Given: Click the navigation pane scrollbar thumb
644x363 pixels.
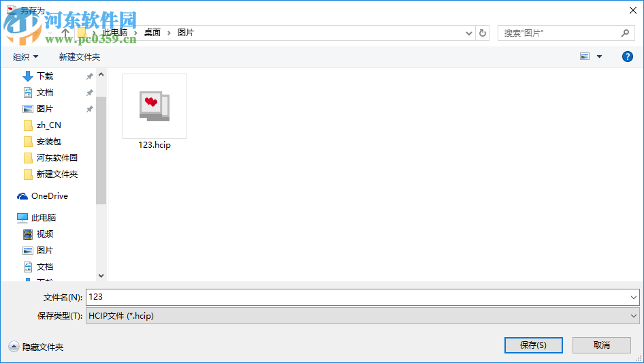Looking at the screenshot, I should coord(101,151).
